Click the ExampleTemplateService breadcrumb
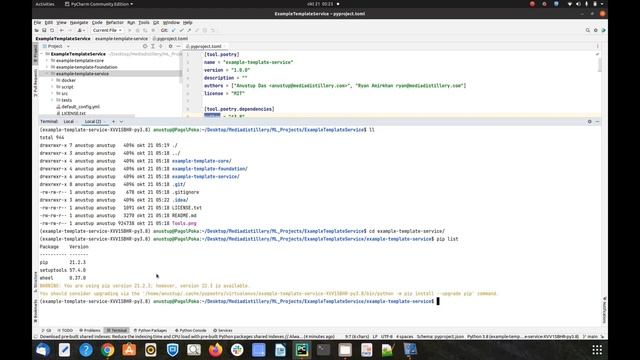Image resolution: width=640 pixels, height=360 pixels. tap(63, 38)
